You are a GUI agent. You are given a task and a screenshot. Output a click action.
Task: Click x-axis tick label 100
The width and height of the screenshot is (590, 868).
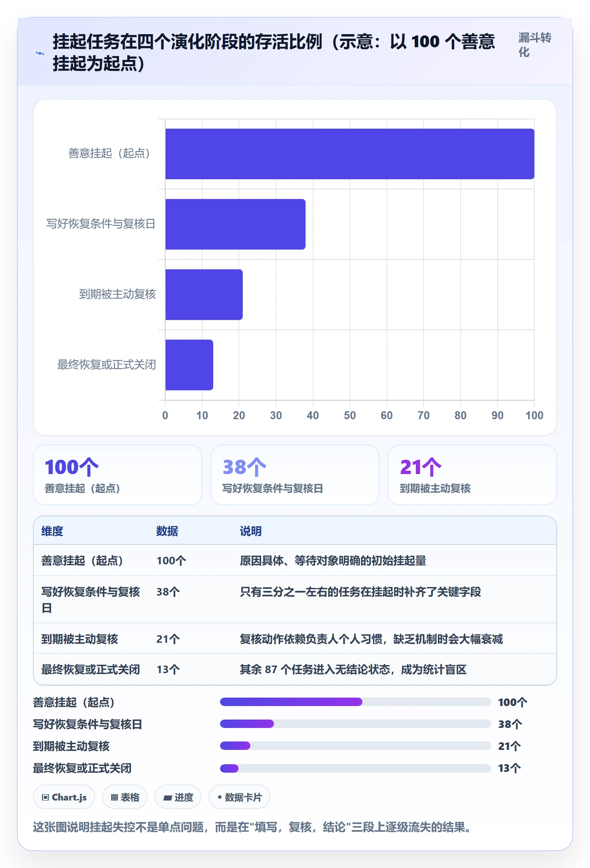(x=534, y=415)
